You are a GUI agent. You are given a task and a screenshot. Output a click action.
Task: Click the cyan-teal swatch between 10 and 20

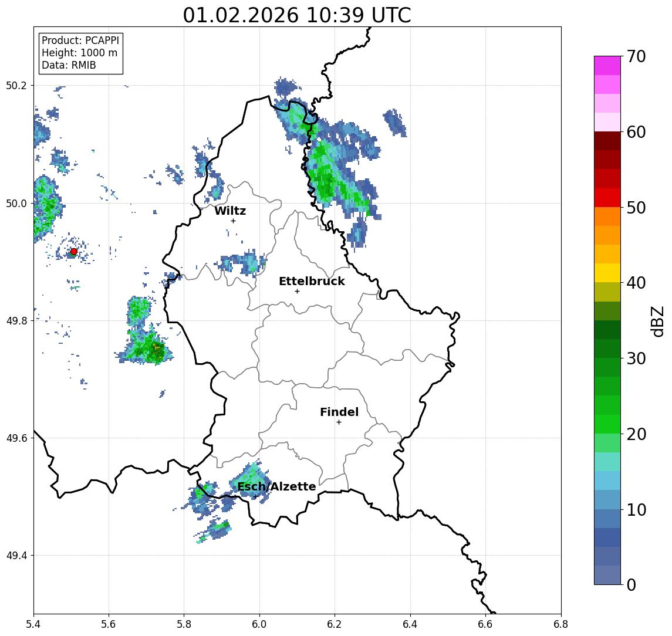[607, 462]
